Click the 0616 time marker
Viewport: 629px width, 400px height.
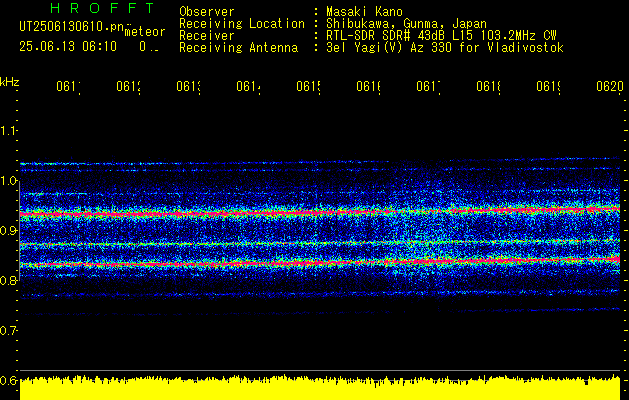pos(369,87)
